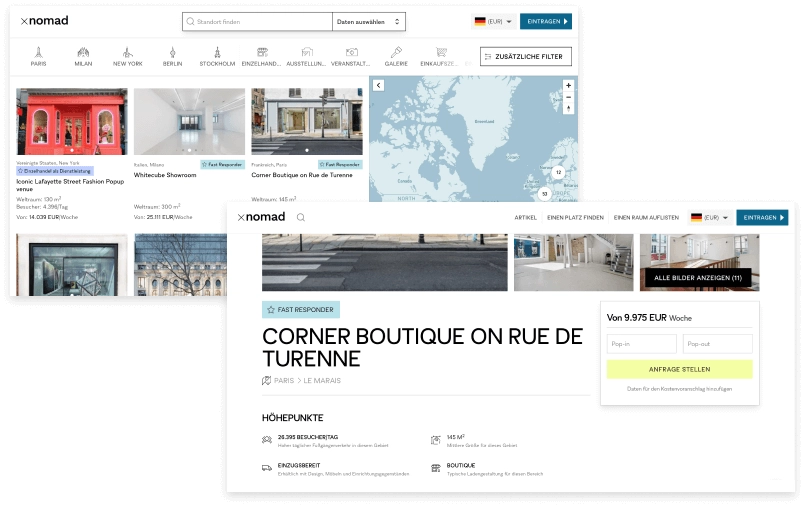The height and width of the screenshot is (506, 805).
Task: Click the nomad logo in the detail window
Action: click(x=261, y=217)
